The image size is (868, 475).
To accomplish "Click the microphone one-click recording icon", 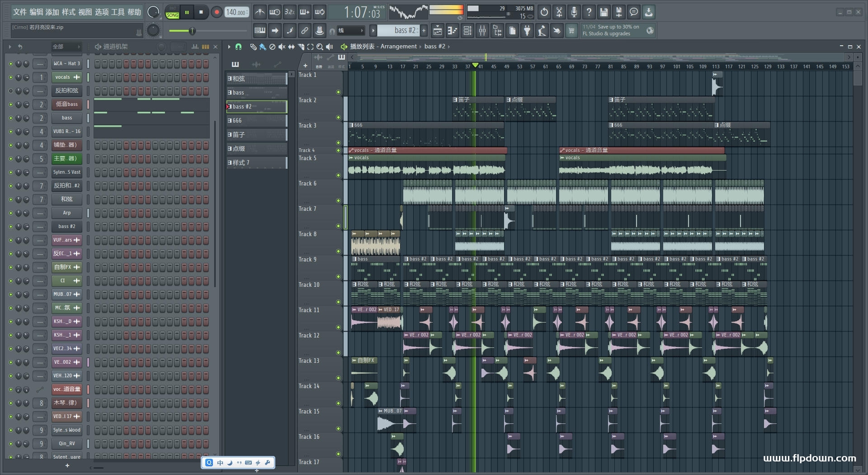I will 574,12.
